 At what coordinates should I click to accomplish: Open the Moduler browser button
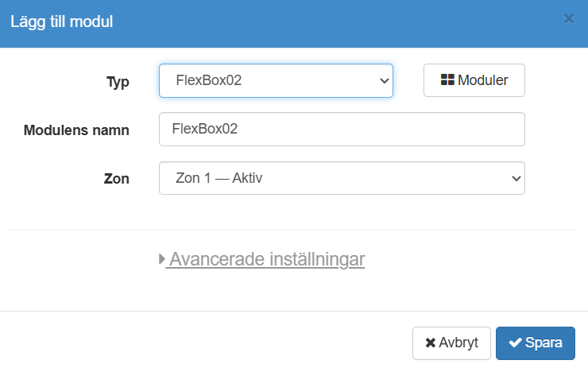point(474,80)
